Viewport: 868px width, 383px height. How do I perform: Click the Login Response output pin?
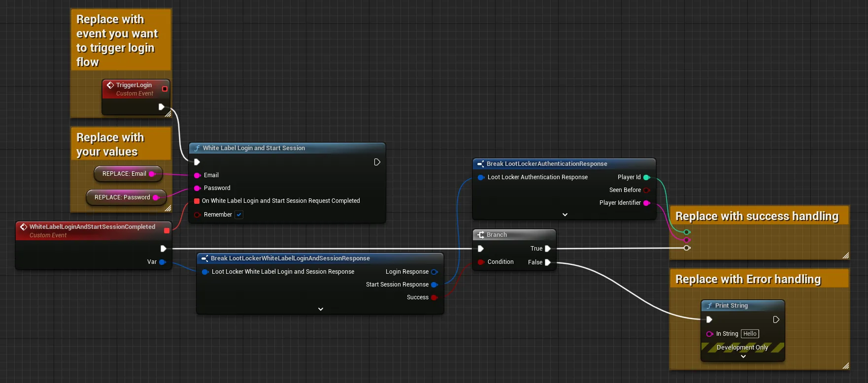pyautogui.click(x=434, y=272)
